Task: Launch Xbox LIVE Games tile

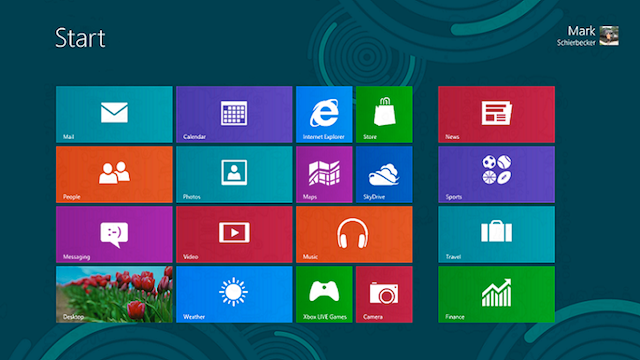Action: pos(324,294)
